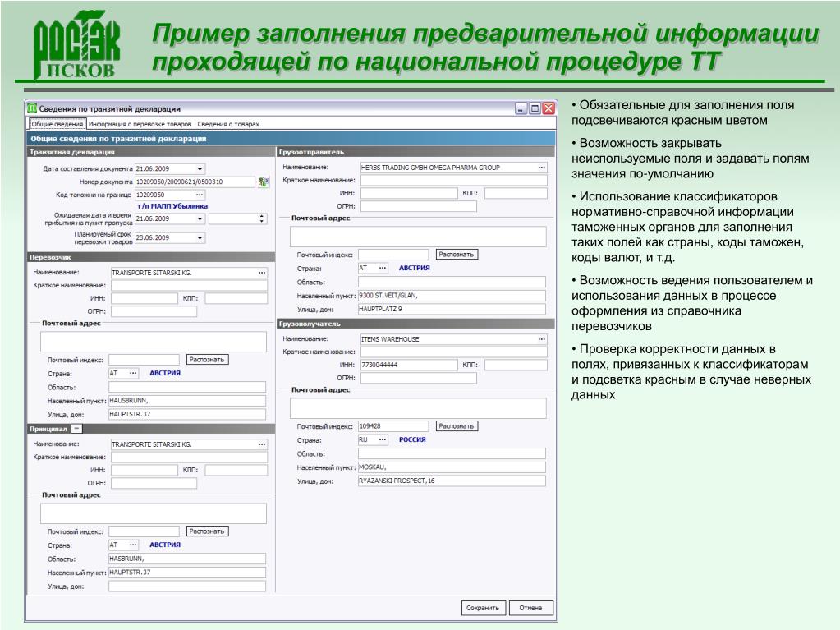Image resolution: width=840 pixels, height=630 pixels.
Task: Click the Грузополучатель ИНН field with 7730044444
Action: click(x=409, y=366)
